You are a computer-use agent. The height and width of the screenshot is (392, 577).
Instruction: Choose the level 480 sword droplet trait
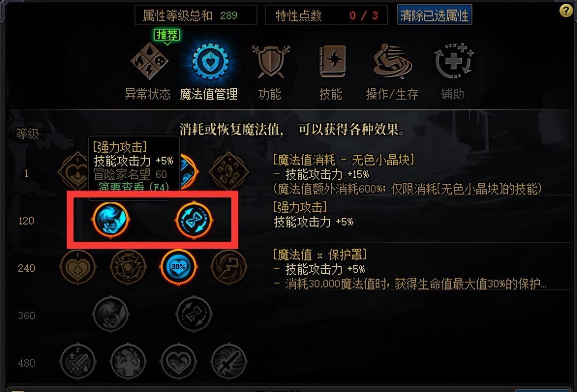tap(77, 362)
